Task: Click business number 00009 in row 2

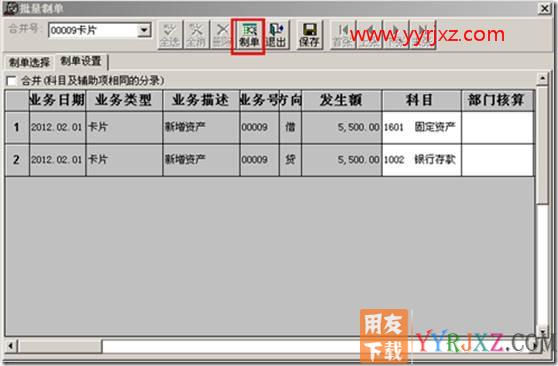Action: [259, 160]
